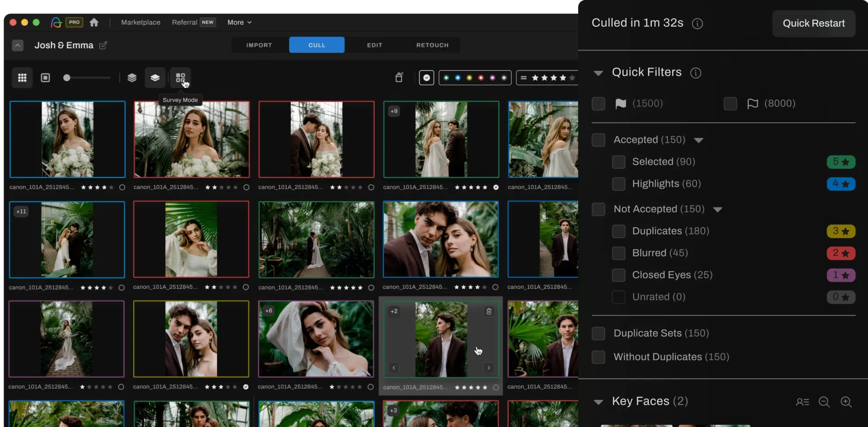Expand the +11 duplicate stack badge

21,211
